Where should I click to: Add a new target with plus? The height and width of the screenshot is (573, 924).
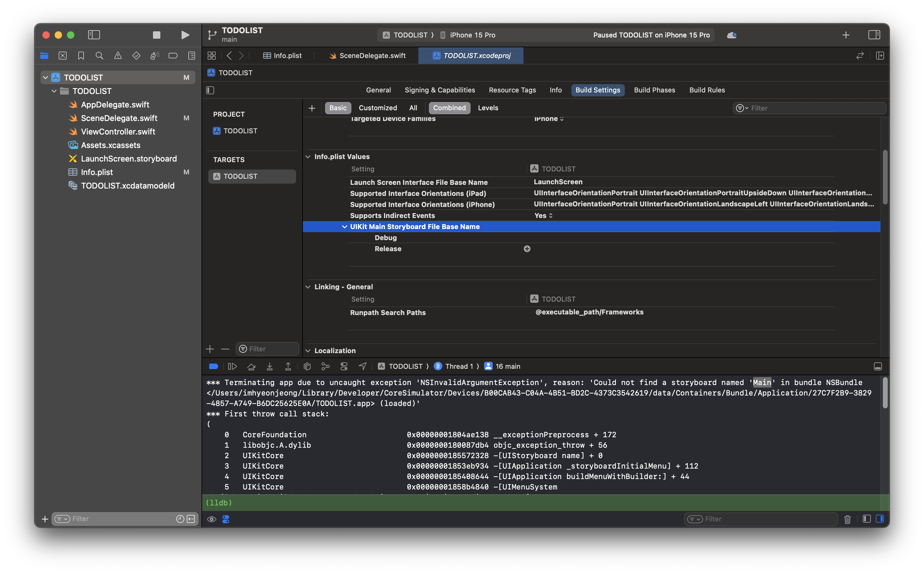tap(210, 349)
